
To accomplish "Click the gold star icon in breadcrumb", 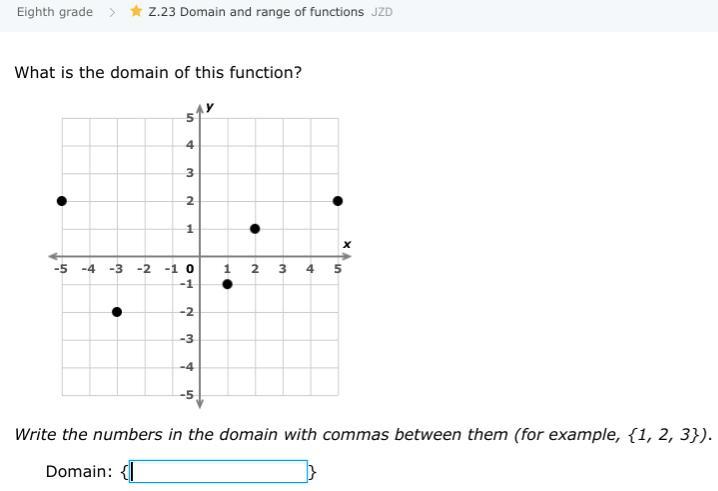I will coord(136,12).
